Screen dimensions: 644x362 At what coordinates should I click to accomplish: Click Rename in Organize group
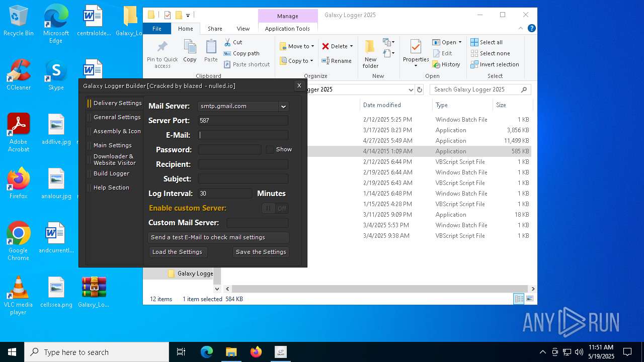pos(337,61)
